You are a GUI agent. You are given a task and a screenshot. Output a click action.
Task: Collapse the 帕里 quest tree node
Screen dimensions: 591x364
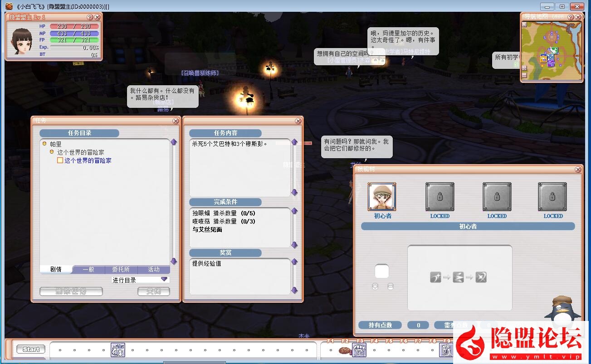click(x=44, y=144)
